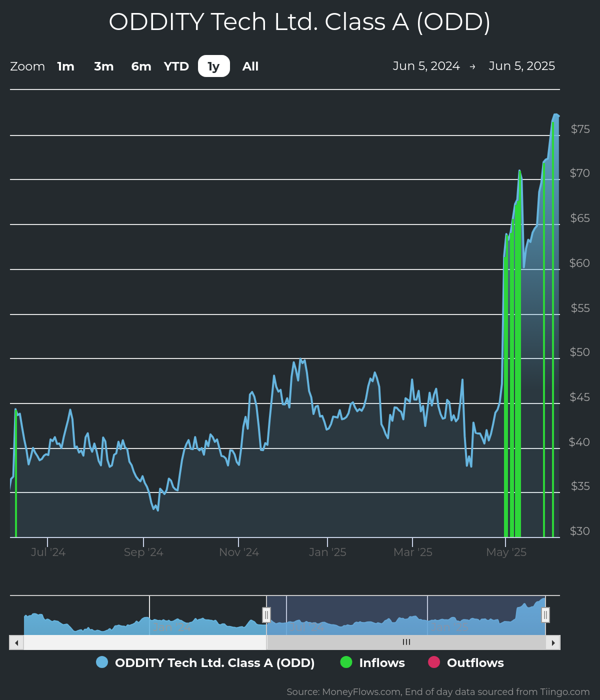
Task: Click the blue ODD legend marker
Action: coord(102,662)
